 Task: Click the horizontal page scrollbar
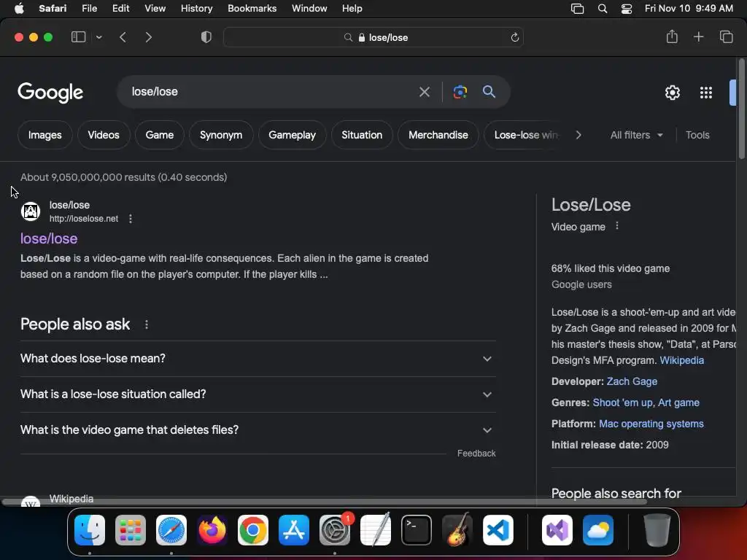point(324,502)
